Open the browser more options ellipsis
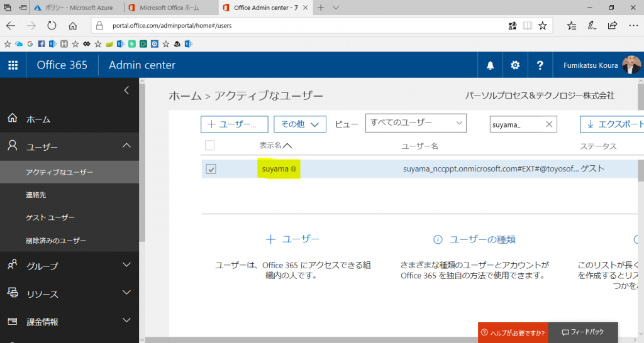 [633, 25]
